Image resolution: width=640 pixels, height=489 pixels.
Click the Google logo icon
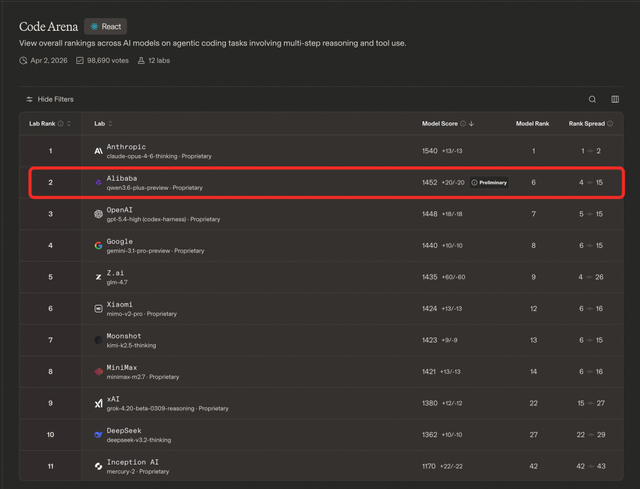point(98,245)
